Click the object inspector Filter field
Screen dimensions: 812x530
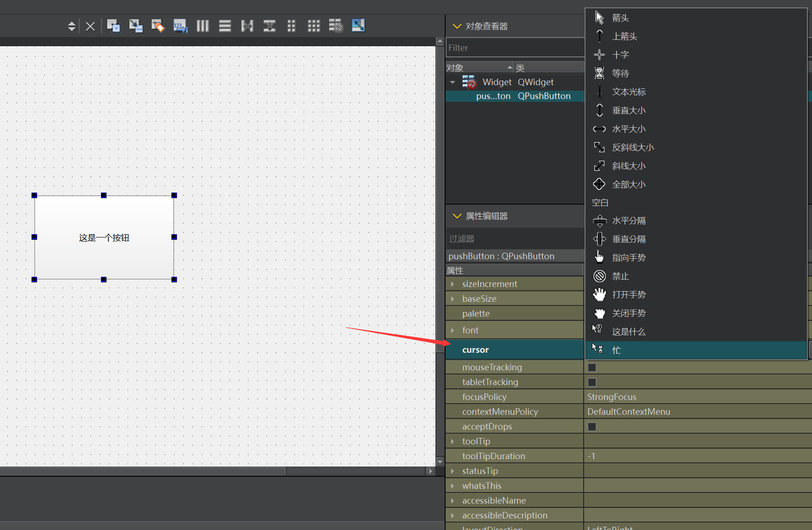pyautogui.click(x=515, y=48)
